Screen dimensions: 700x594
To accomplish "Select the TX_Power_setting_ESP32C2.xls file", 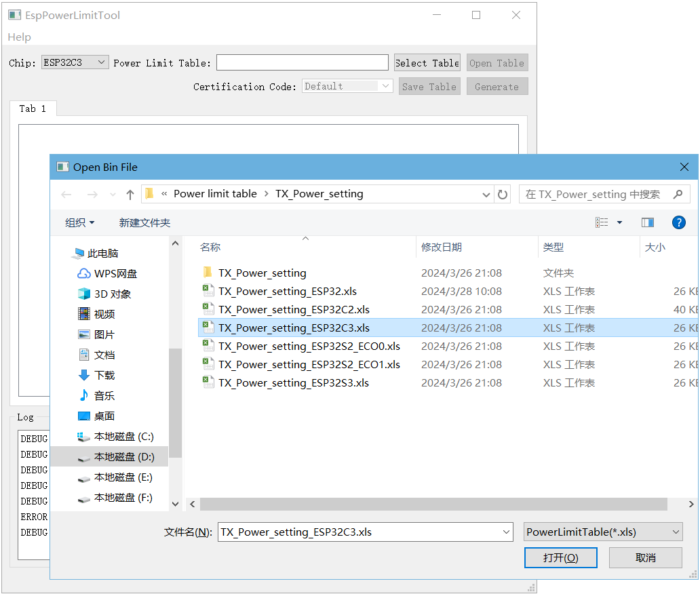I will tap(293, 309).
